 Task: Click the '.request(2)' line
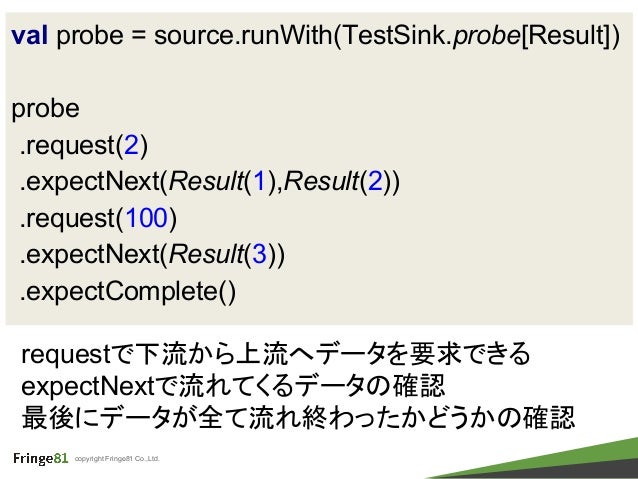(84, 146)
